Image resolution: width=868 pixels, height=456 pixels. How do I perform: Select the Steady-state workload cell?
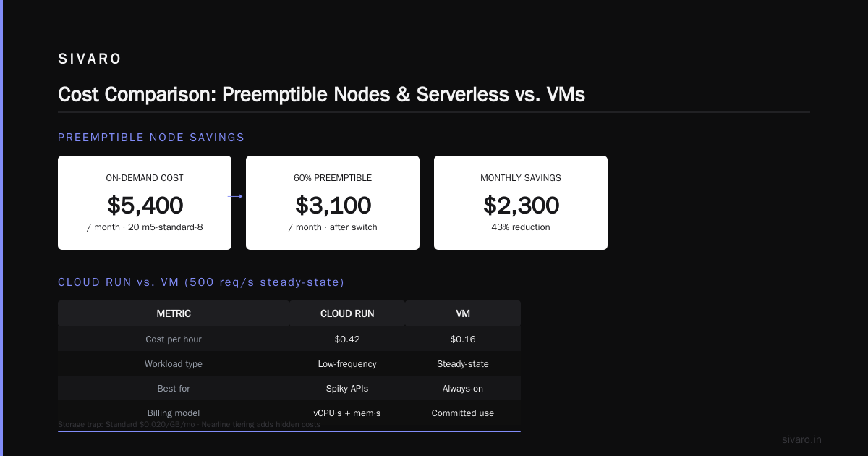463,363
